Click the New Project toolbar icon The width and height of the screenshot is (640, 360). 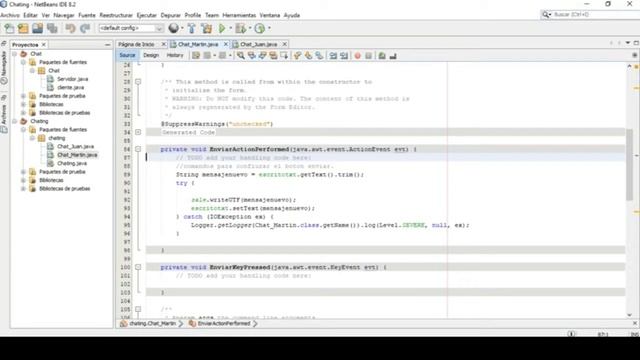coord(23,28)
